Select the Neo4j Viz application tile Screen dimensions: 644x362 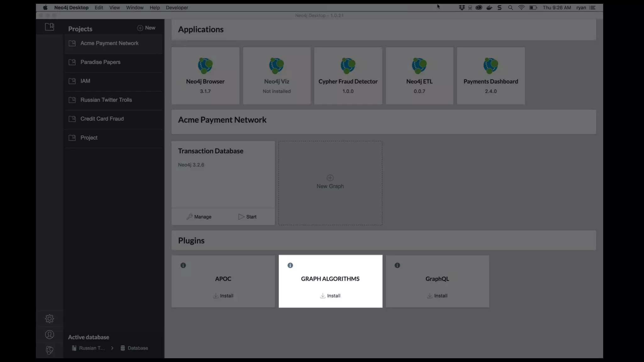[277, 76]
